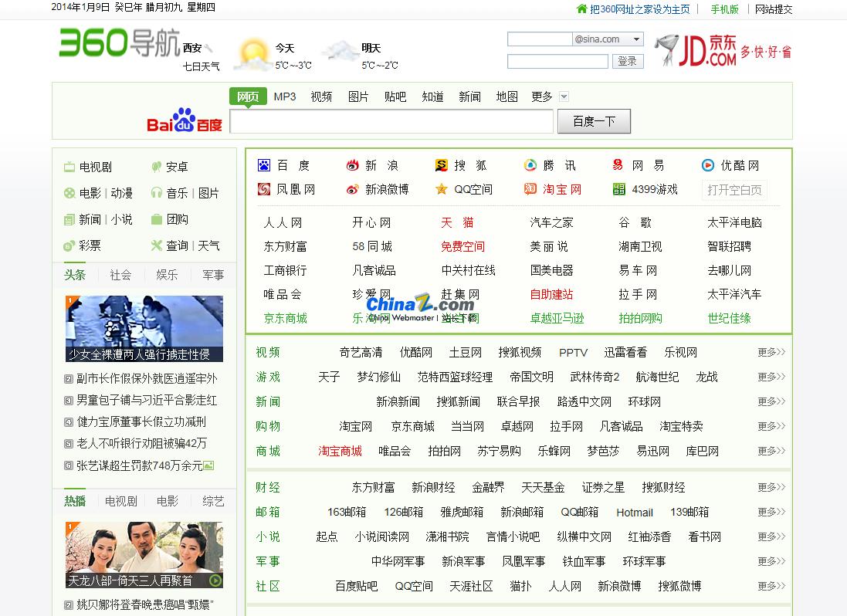Click the film reel icon beside 电影

[69, 193]
